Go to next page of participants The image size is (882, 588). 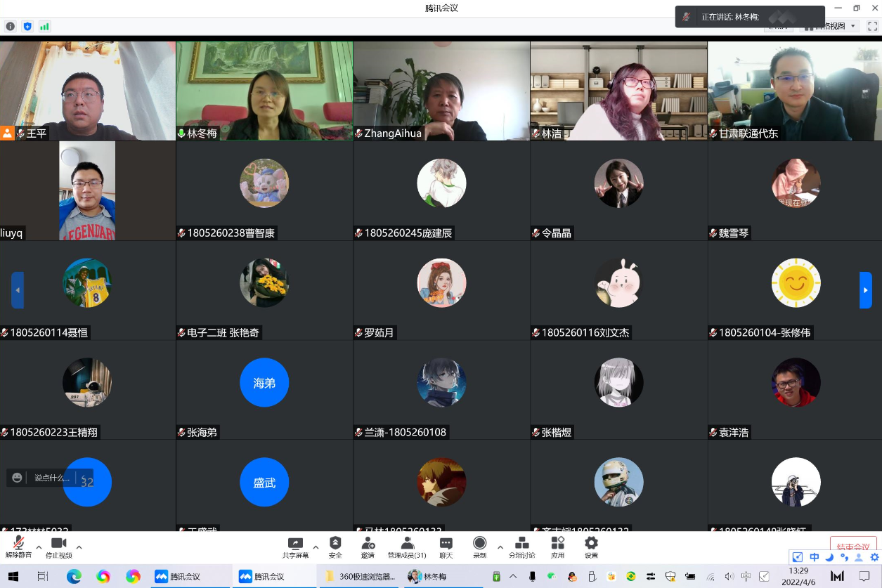click(865, 290)
